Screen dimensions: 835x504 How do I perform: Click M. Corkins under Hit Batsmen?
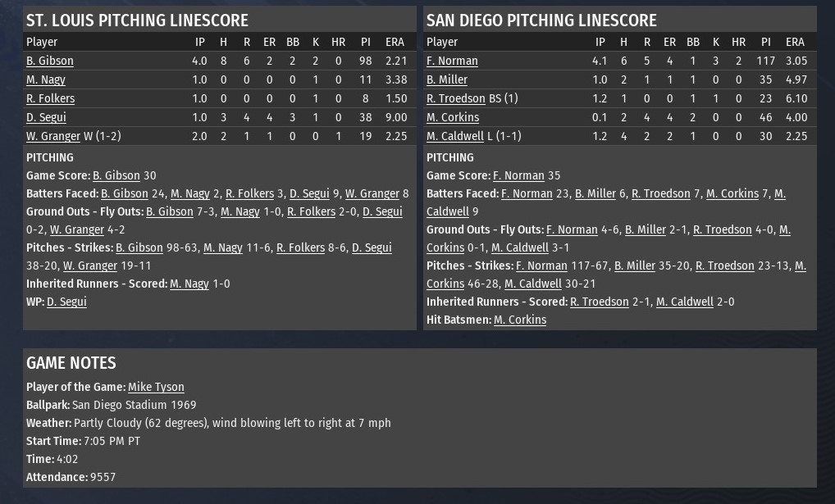520,320
